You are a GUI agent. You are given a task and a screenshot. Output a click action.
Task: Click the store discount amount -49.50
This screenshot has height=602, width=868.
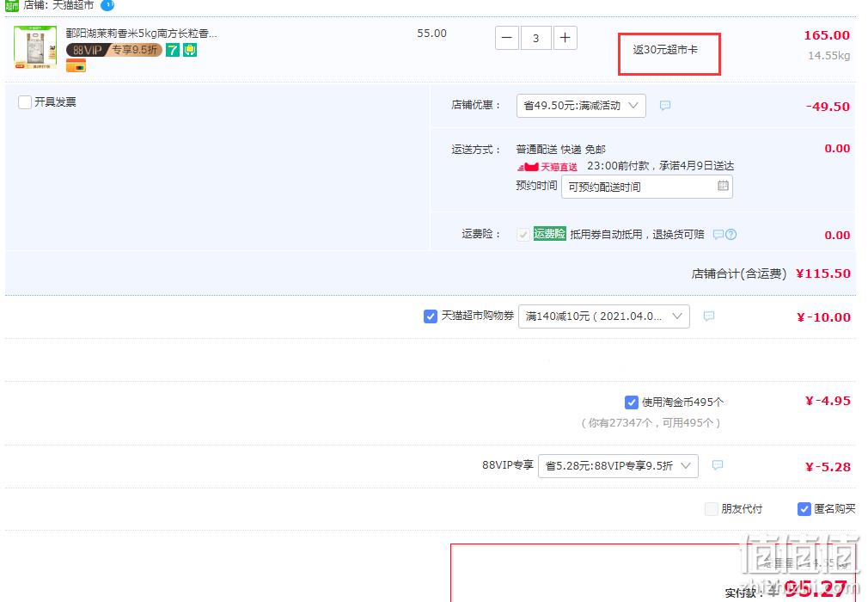pyautogui.click(x=828, y=107)
